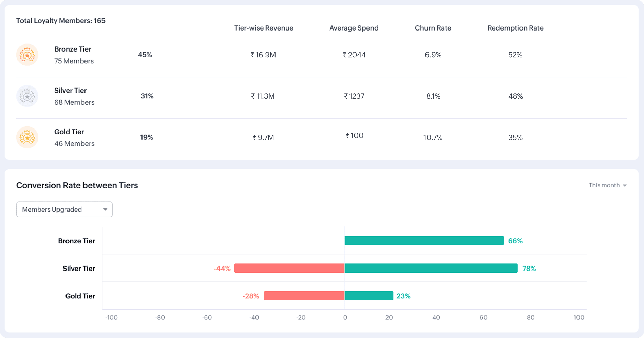This screenshot has width=644, height=338.
Task: Select the Redemption Rate header label
Action: tap(515, 28)
